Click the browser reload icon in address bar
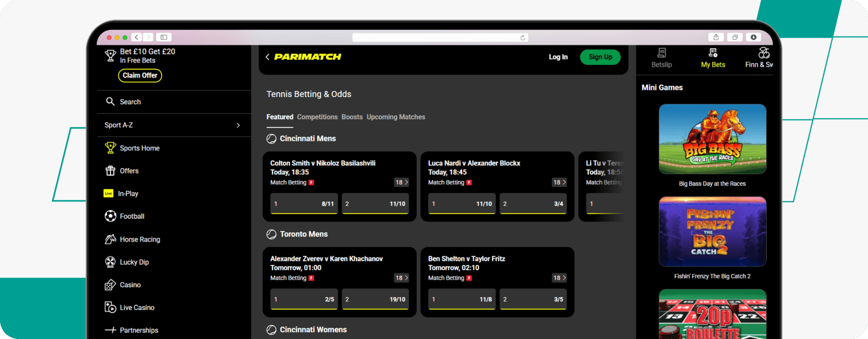This screenshot has height=339, width=868. pyautogui.click(x=523, y=38)
